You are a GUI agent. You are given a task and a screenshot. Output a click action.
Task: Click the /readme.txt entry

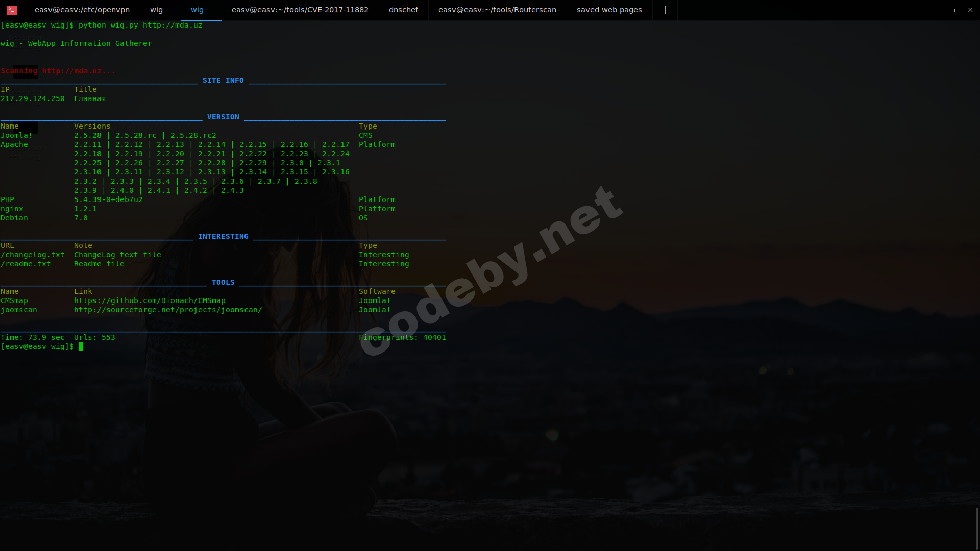[25, 264]
